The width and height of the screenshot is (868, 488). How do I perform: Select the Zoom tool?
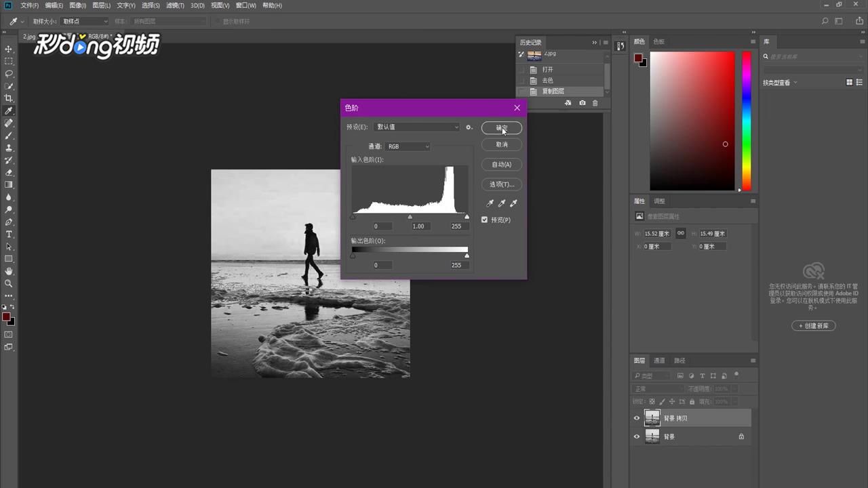pos(9,283)
